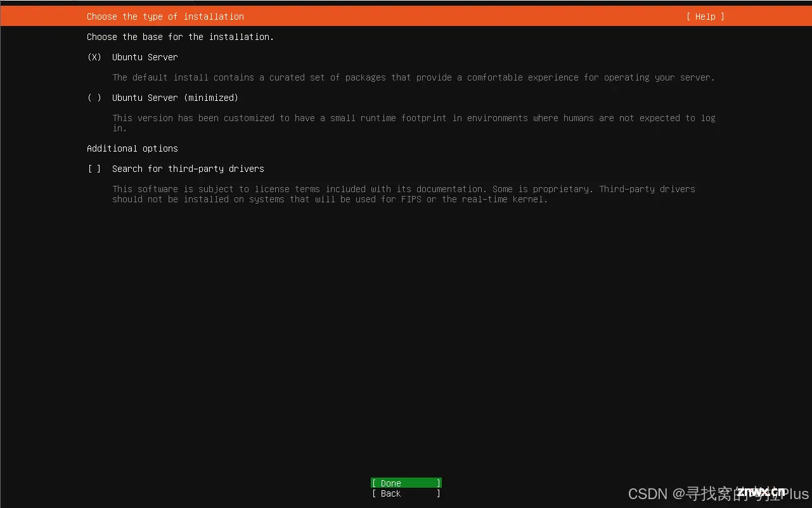Click the 'Additional options' heading

pos(132,148)
